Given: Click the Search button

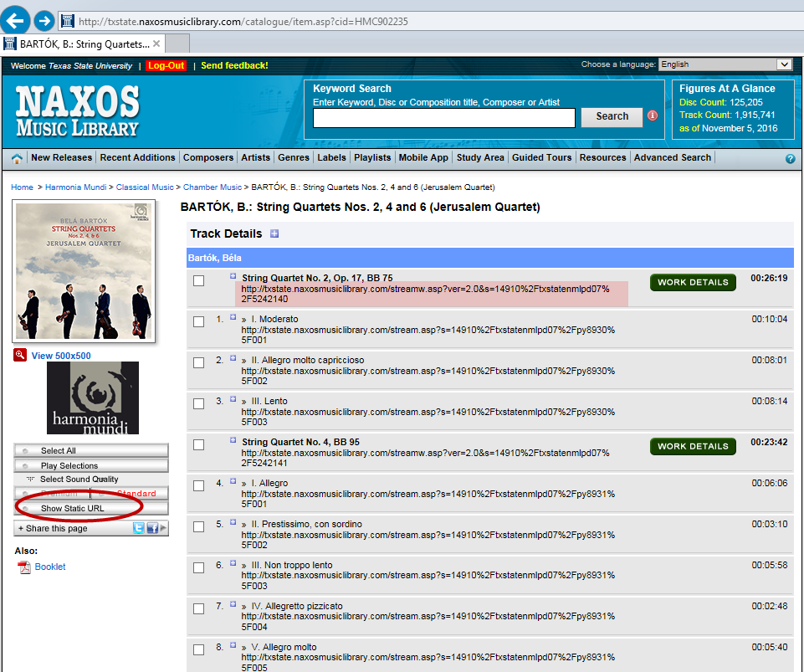Looking at the screenshot, I should click(612, 116).
